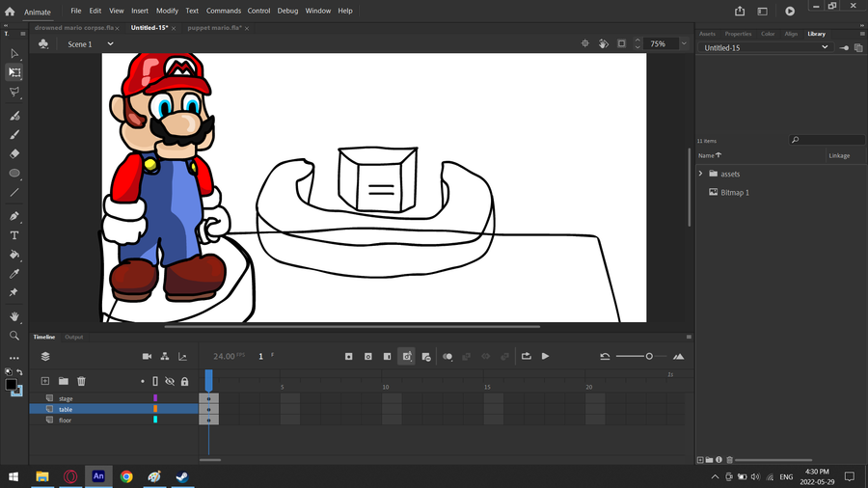Switch to puppet mario.fla tab
868x488 pixels.
click(214, 28)
